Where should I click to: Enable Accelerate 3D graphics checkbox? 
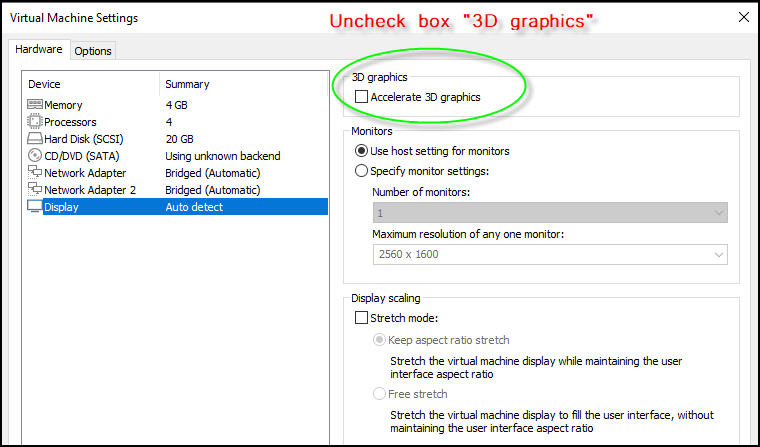[361, 97]
